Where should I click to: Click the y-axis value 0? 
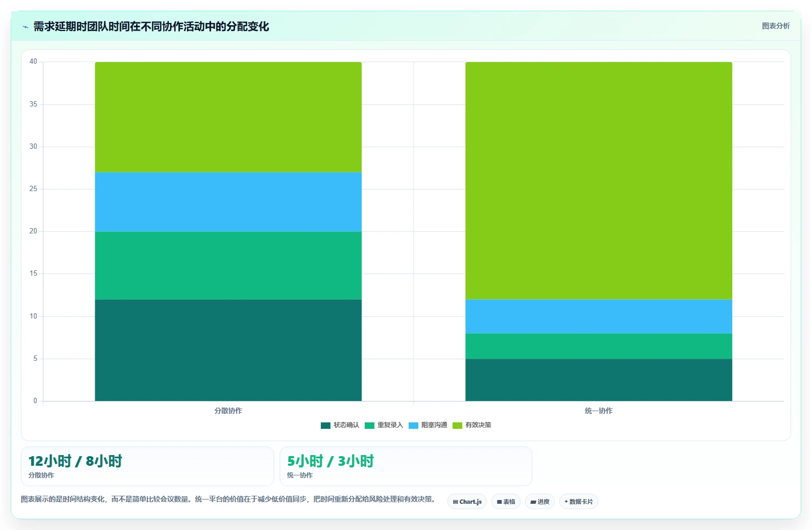tap(35, 400)
